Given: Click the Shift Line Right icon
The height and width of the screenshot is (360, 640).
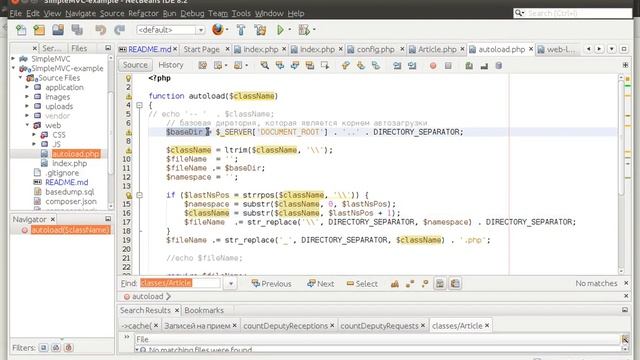Looking at the screenshot, I should 412,65.
